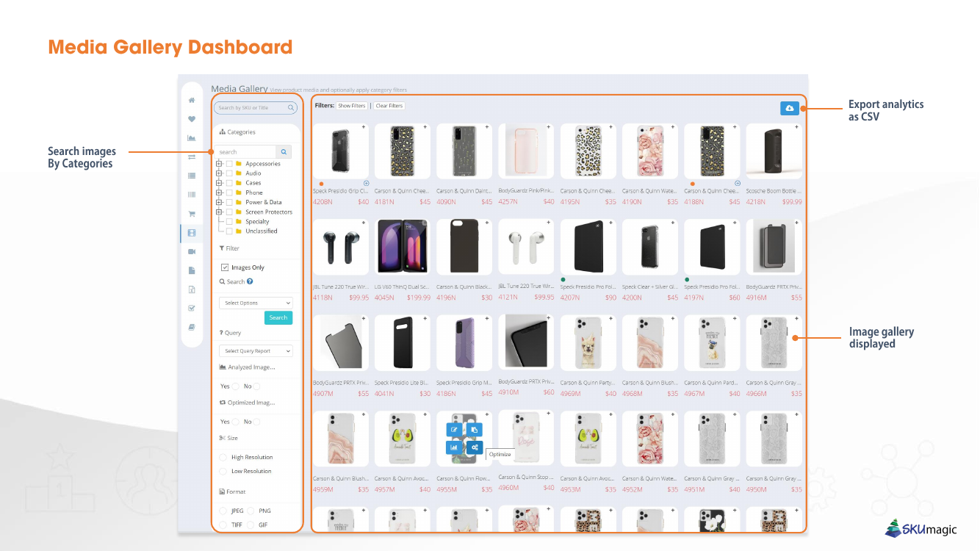Open the Screen Protectors category label
The width and height of the screenshot is (980, 551).
coord(269,212)
